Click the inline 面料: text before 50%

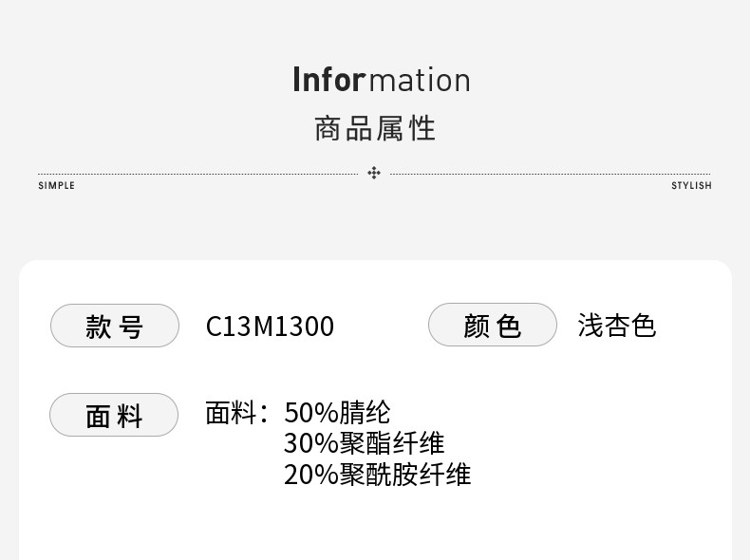(x=237, y=413)
